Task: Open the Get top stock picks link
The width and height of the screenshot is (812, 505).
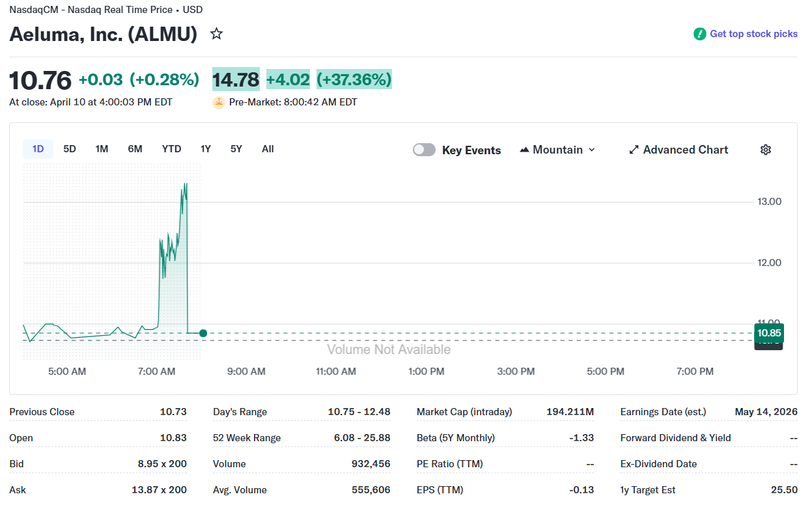Action: click(x=753, y=34)
